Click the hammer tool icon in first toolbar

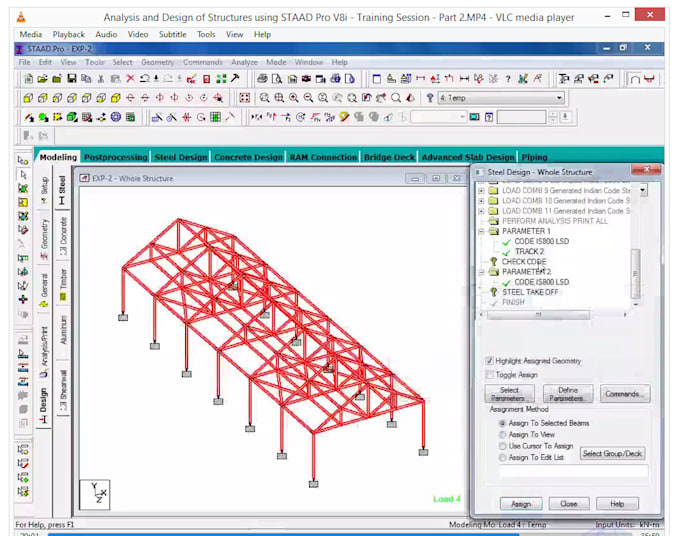coord(235,78)
